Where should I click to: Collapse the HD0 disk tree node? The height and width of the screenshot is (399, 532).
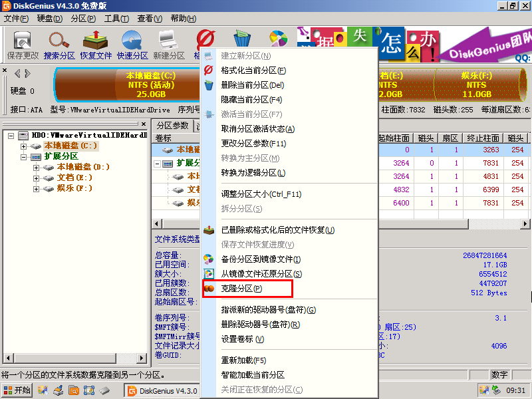point(11,136)
